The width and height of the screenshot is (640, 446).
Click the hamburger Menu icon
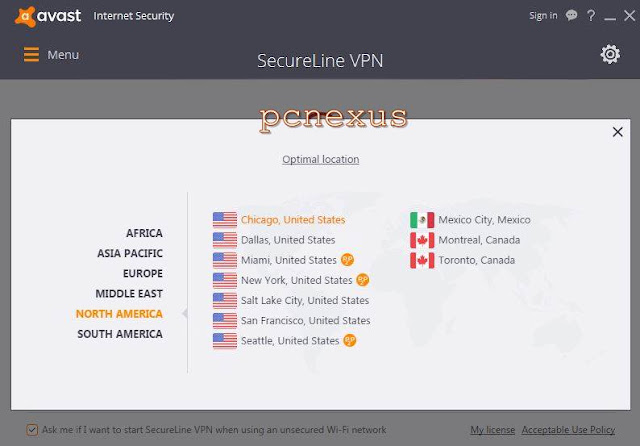point(31,54)
